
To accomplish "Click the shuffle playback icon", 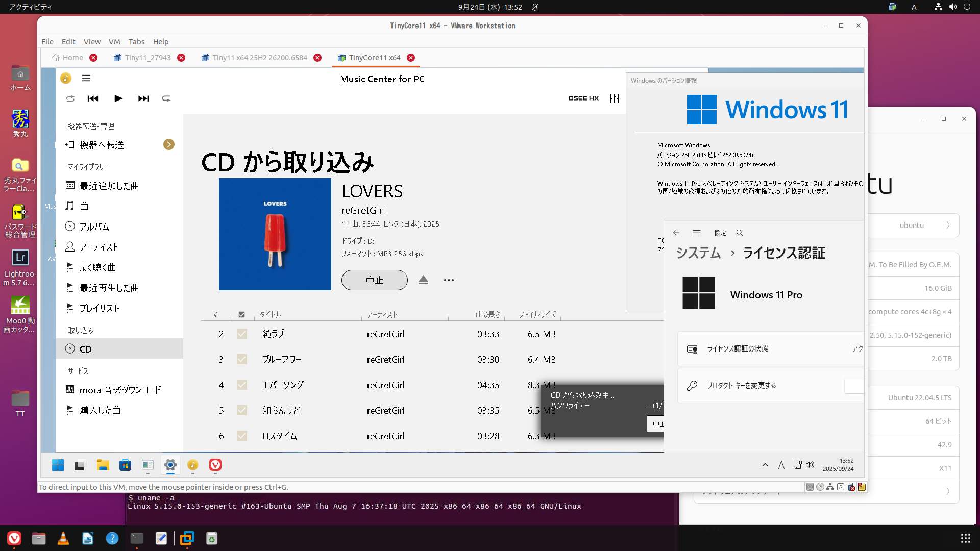I will 70,98.
